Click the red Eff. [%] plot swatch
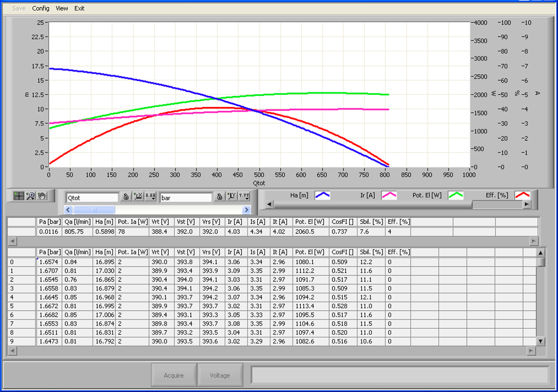Image resolution: width=558 pixels, height=392 pixels. (x=523, y=195)
